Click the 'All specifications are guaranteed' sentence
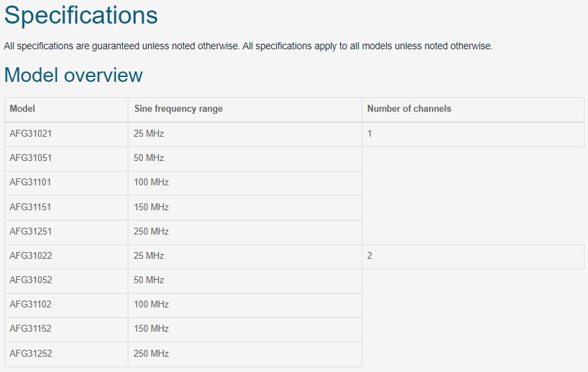Viewport: 588px width, 372px height. pos(122,46)
